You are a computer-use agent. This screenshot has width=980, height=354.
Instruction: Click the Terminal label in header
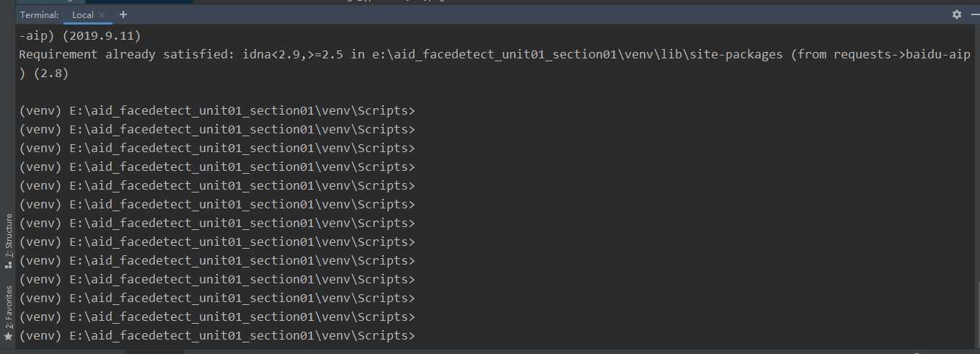pos(39,14)
